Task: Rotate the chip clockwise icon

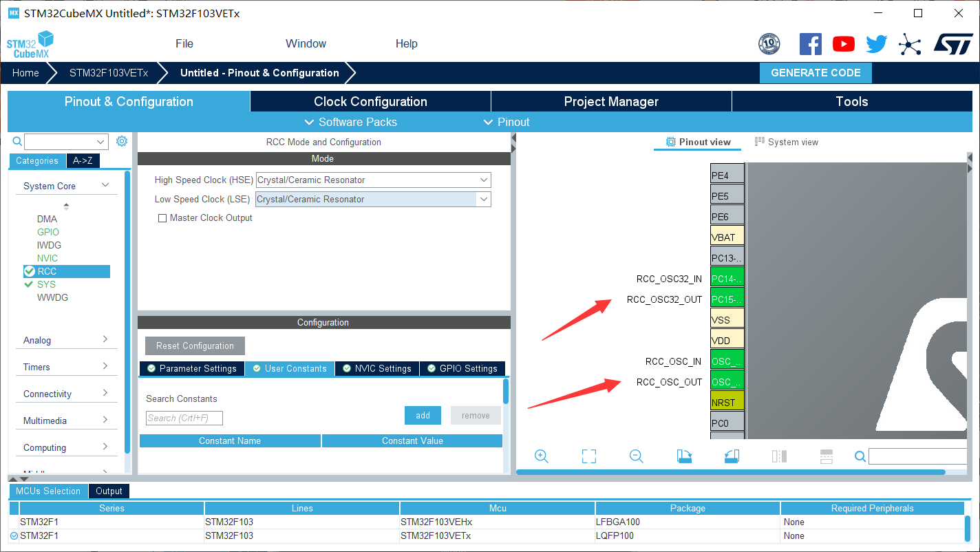Action: (x=684, y=456)
